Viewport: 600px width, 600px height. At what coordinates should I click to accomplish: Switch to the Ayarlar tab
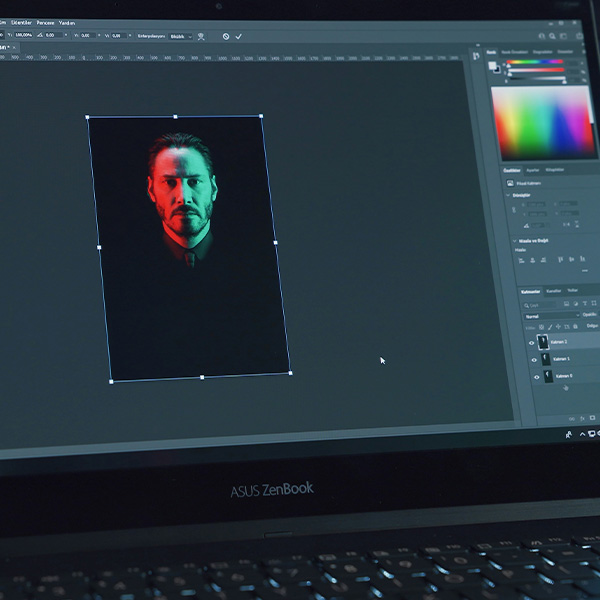coord(533,170)
